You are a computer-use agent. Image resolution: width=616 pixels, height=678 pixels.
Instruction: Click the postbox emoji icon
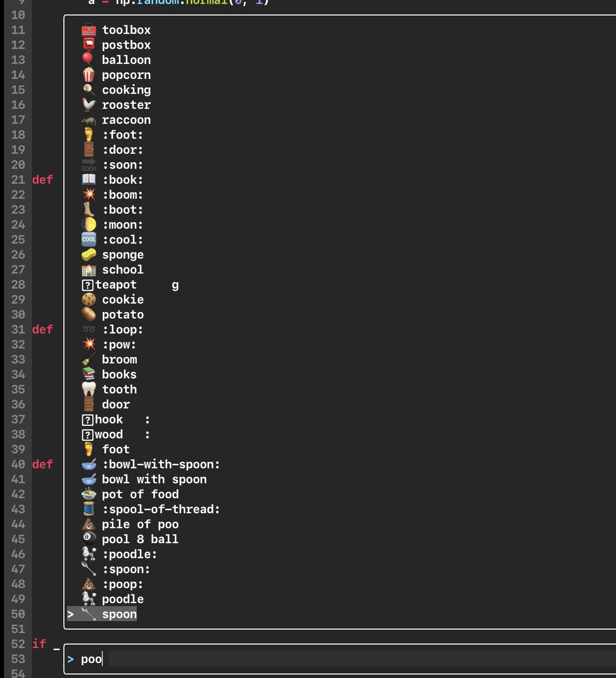tap(89, 45)
